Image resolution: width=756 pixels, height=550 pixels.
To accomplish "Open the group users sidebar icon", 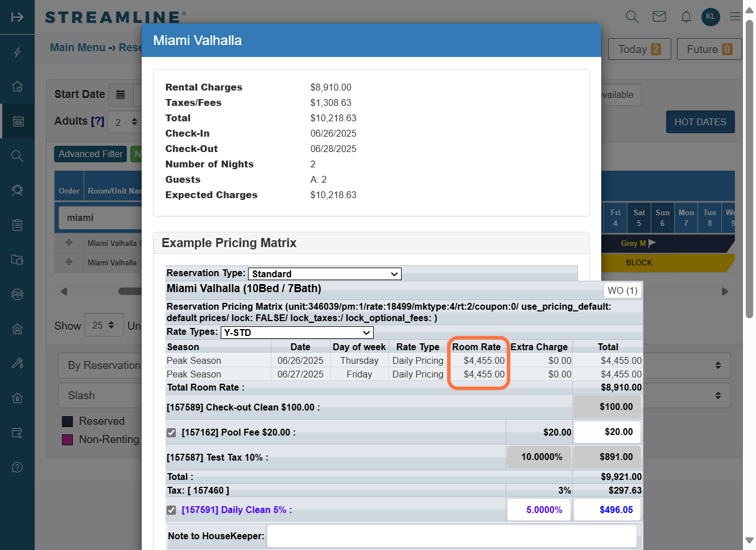I will 17,294.
